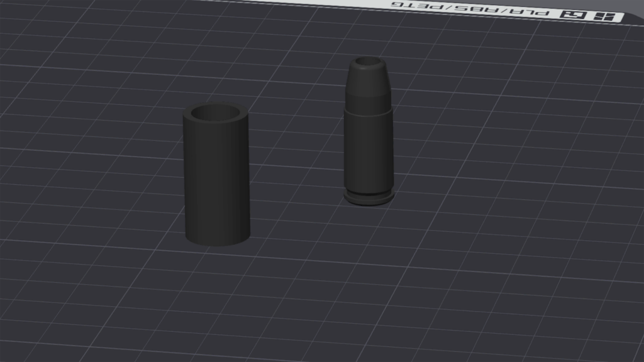The width and height of the screenshot is (644, 362).
Task: Click the hollow tip of the bullet model
Action: (369, 62)
